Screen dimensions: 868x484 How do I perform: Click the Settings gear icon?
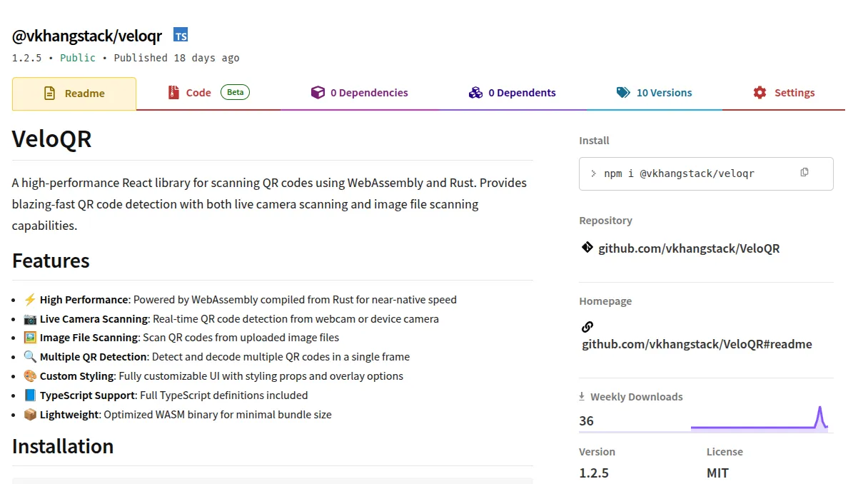pos(759,93)
